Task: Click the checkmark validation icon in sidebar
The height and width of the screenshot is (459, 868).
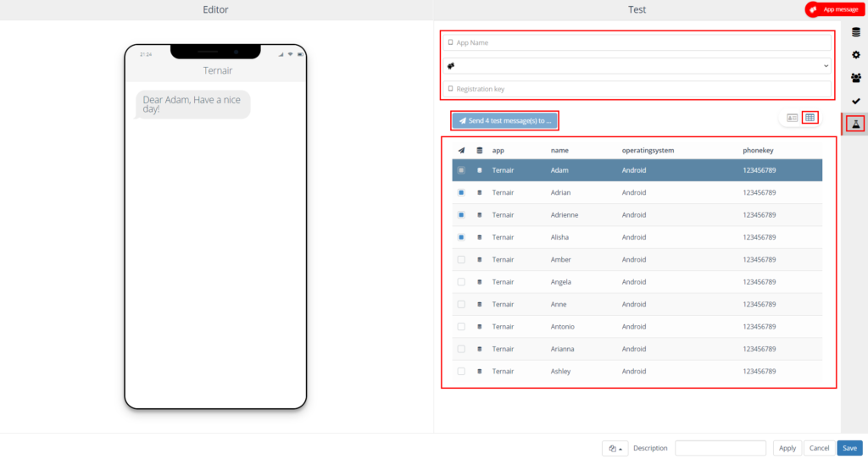Action: click(x=856, y=102)
